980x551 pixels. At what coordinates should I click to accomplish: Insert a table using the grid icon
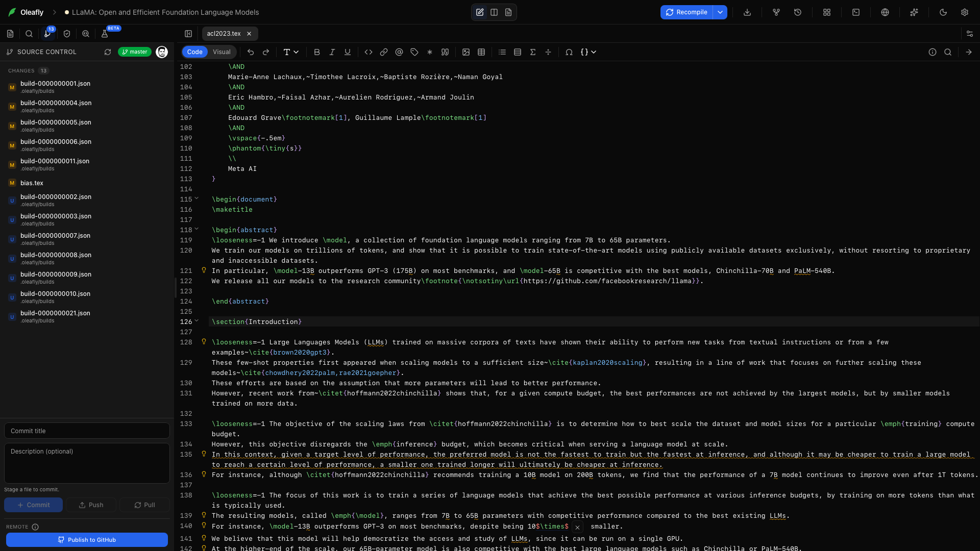click(x=481, y=52)
